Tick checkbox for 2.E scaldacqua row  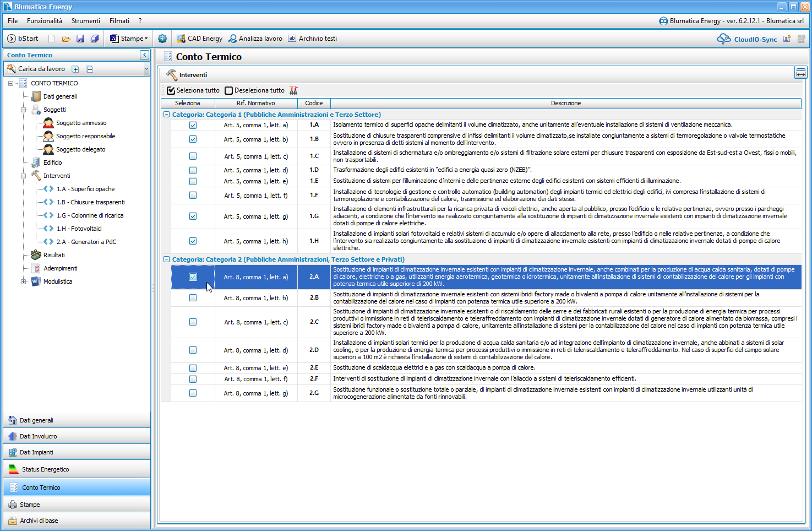point(193,368)
